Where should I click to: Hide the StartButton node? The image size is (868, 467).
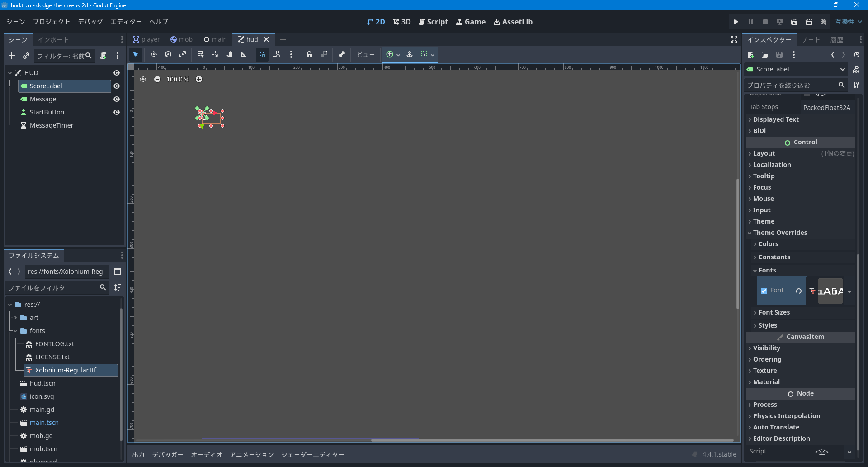coord(117,112)
